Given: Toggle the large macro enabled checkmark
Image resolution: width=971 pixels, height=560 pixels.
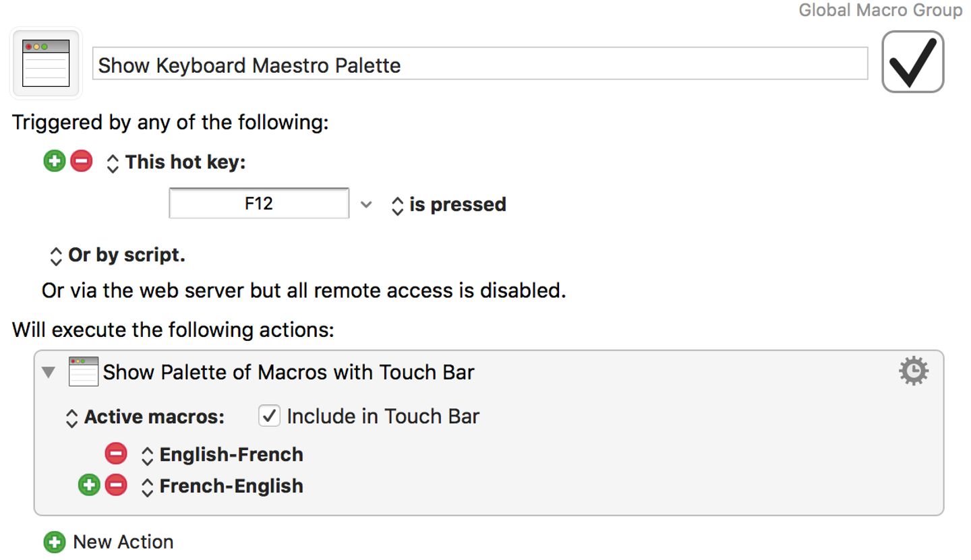Looking at the screenshot, I should [912, 62].
